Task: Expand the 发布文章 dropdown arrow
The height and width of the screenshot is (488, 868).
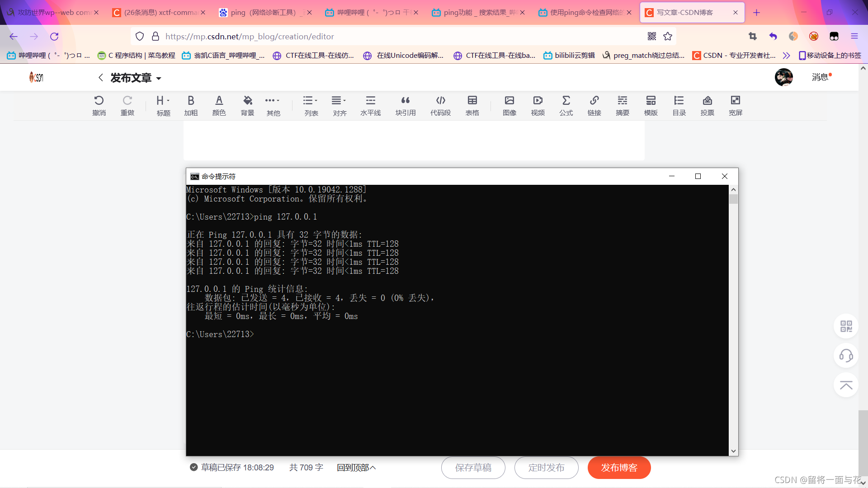Action: 159,78
